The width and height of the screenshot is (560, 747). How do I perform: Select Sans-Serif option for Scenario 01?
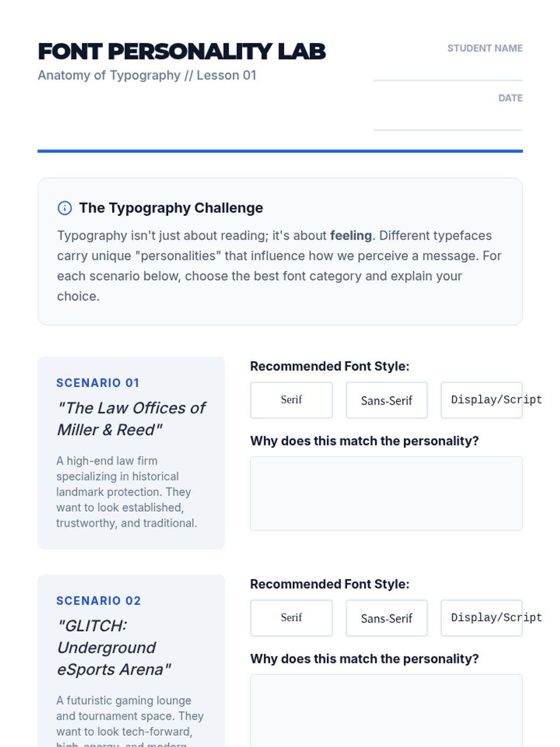pos(386,400)
